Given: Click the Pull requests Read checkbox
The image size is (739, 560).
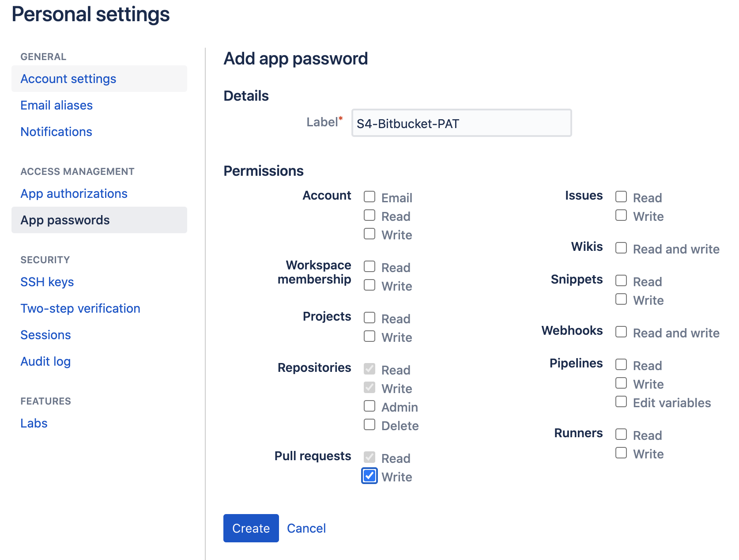Looking at the screenshot, I should [x=369, y=457].
